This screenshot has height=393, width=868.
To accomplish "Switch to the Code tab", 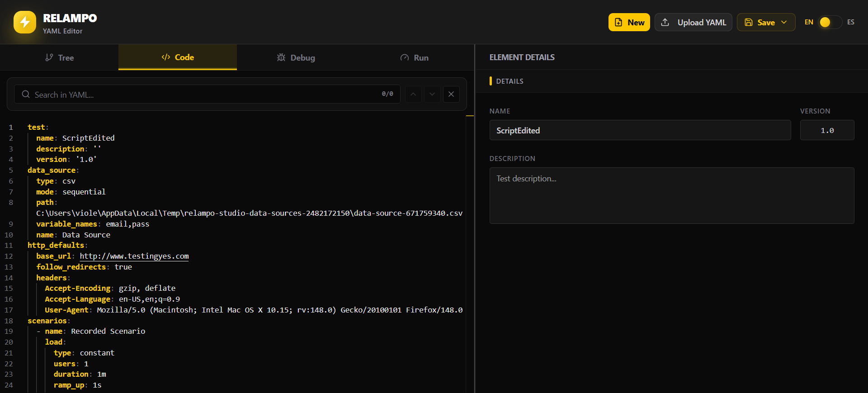I will coord(178,57).
